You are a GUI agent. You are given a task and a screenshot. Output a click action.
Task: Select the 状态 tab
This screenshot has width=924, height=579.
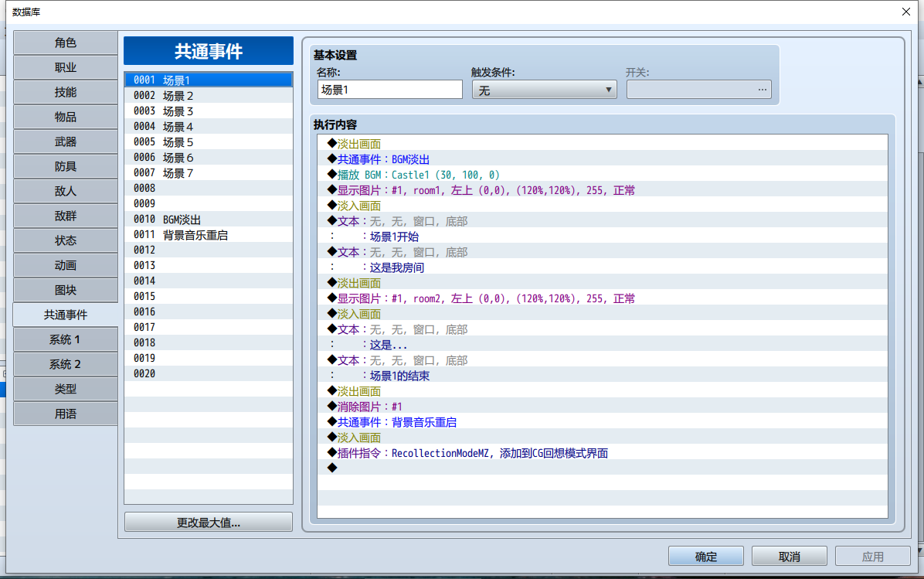(66, 241)
